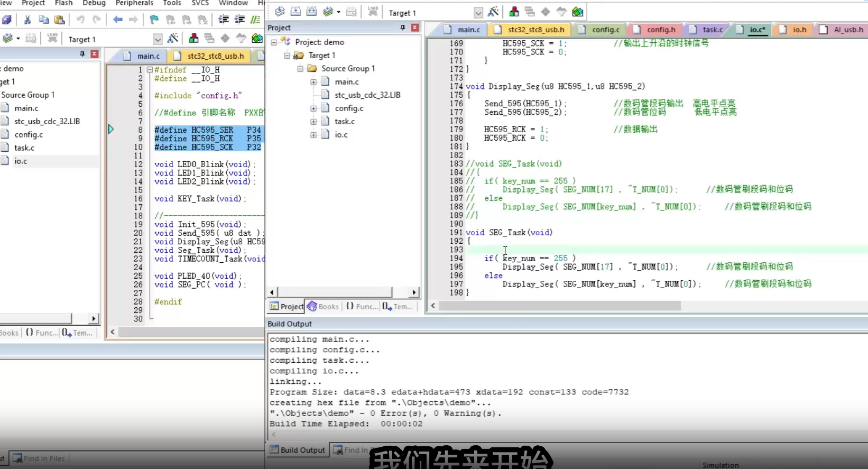Open the Func tab in front project panel

click(362, 306)
